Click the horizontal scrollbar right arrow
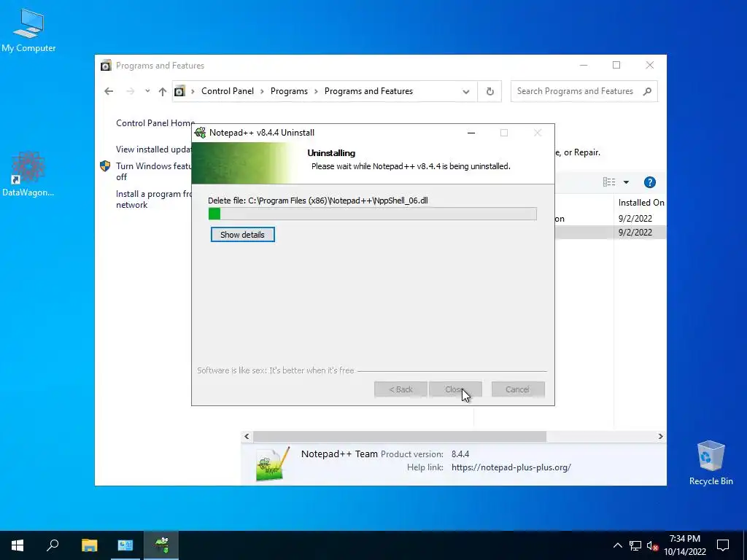This screenshot has width=747, height=560. [x=660, y=436]
